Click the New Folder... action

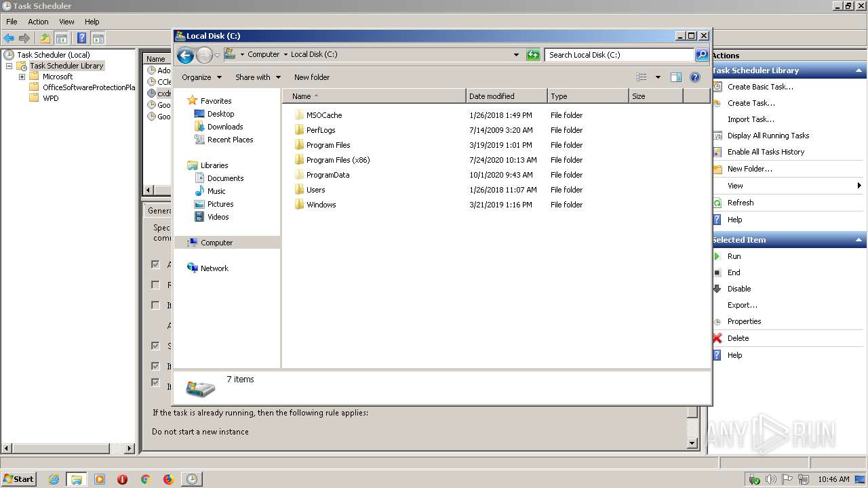(749, 169)
